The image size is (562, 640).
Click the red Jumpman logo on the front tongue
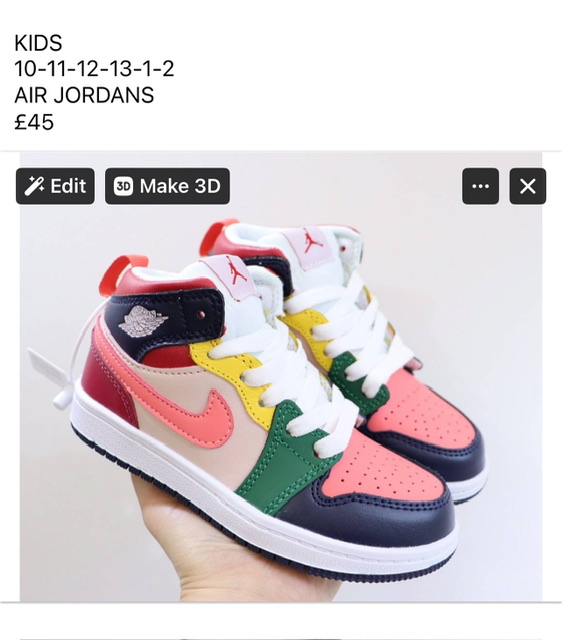tap(235, 271)
